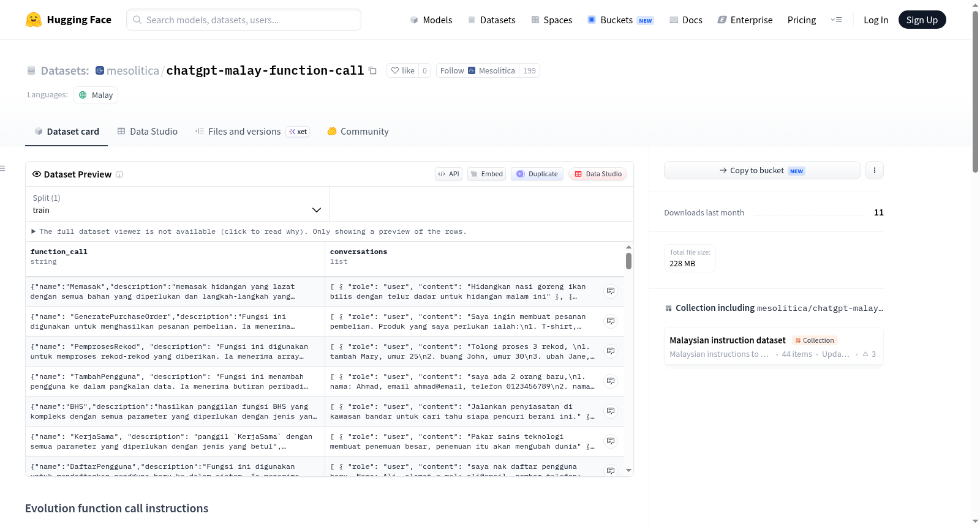Focus the search models, datasets, users field
This screenshot has height=527, width=980.
pyautogui.click(x=244, y=20)
